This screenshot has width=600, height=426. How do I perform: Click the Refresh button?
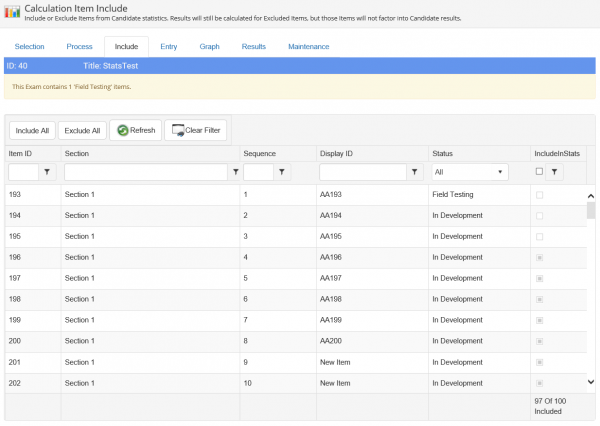pos(136,130)
